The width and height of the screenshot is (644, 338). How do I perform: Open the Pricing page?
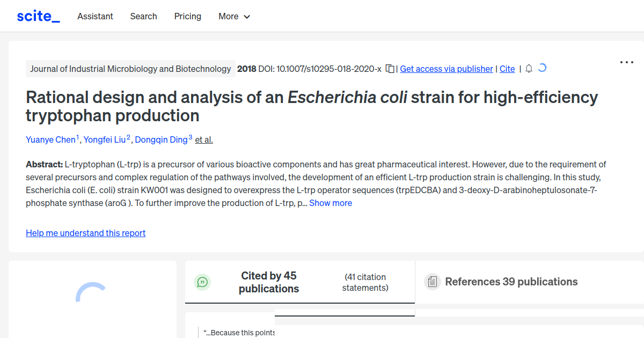click(187, 16)
